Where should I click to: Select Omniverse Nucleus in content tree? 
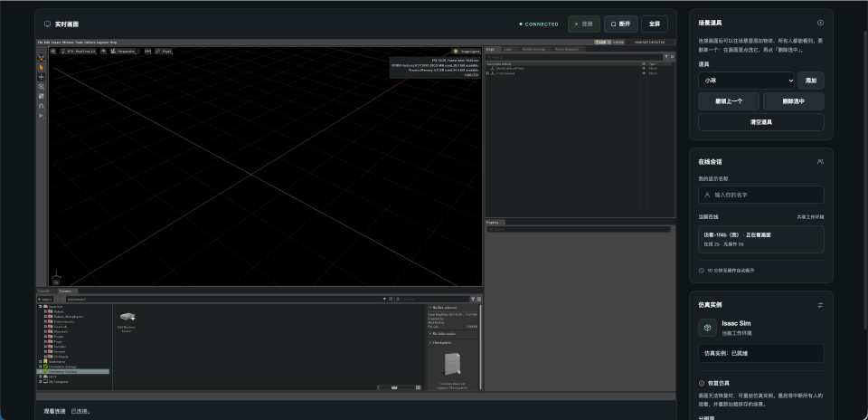(72, 372)
